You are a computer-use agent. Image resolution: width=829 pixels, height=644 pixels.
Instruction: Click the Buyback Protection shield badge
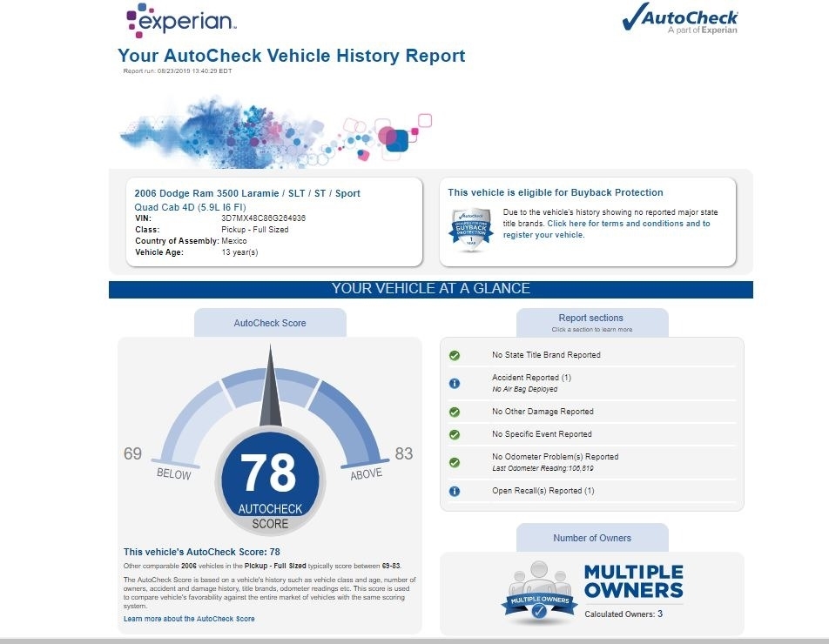470,230
